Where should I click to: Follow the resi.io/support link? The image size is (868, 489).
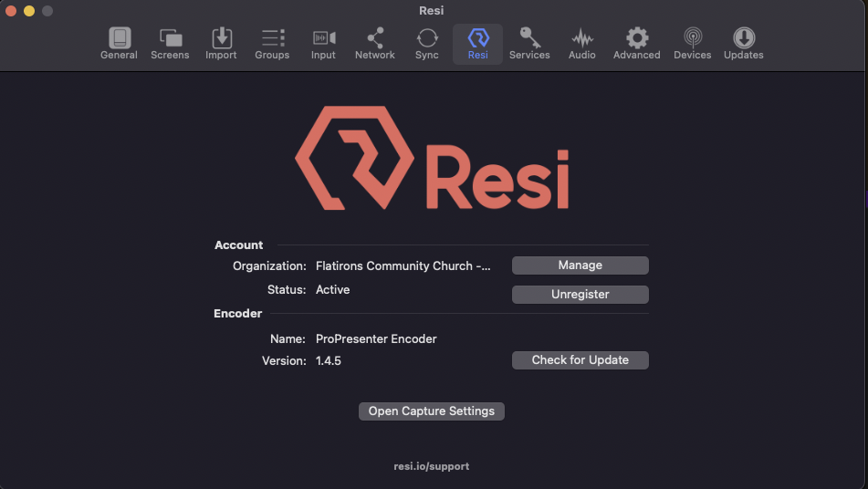pyautogui.click(x=431, y=466)
